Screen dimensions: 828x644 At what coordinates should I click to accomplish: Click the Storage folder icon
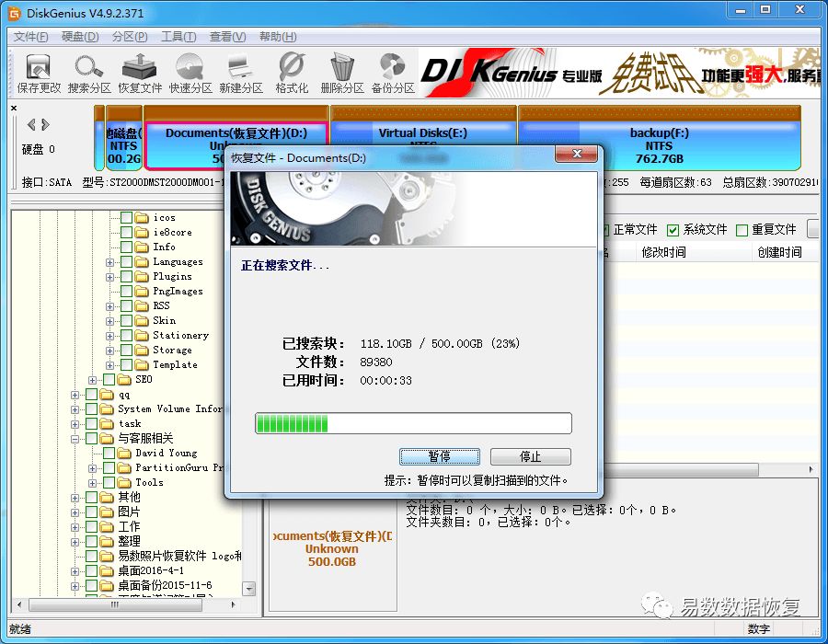pyautogui.click(x=141, y=350)
